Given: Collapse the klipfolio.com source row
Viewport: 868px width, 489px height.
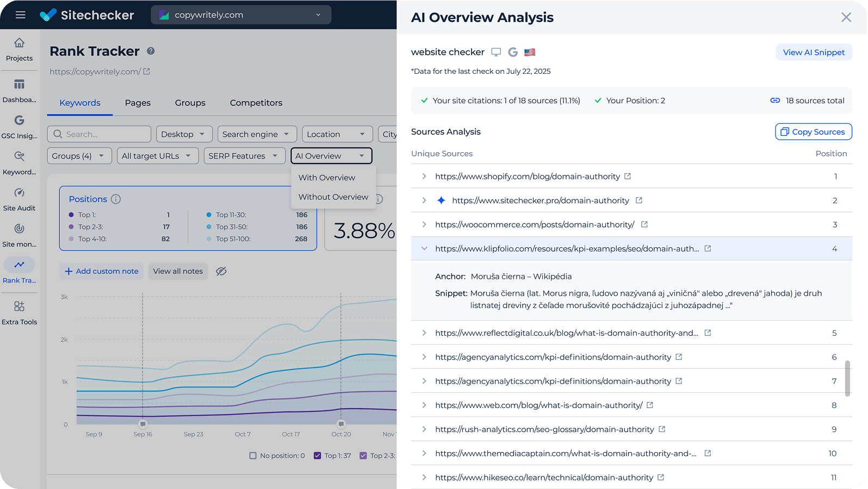Looking at the screenshot, I should pos(424,249).
